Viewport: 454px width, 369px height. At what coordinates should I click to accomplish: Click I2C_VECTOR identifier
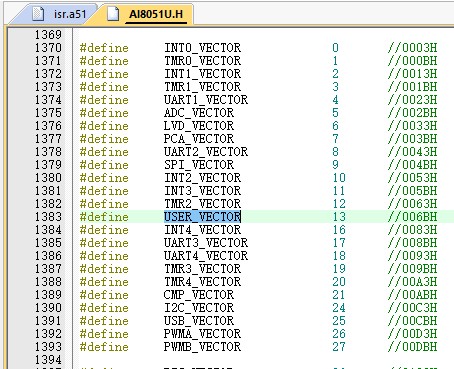(x=199, y=308)
